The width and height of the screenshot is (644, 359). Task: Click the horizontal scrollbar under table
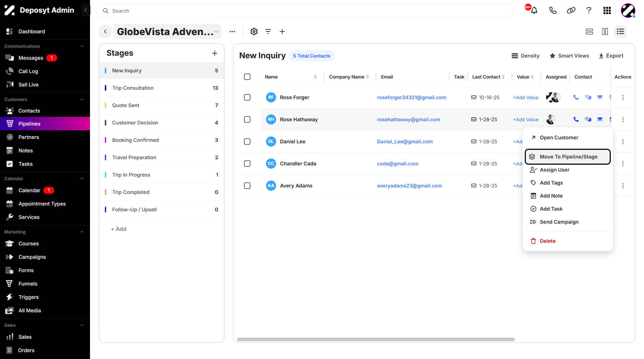(376, 339)
